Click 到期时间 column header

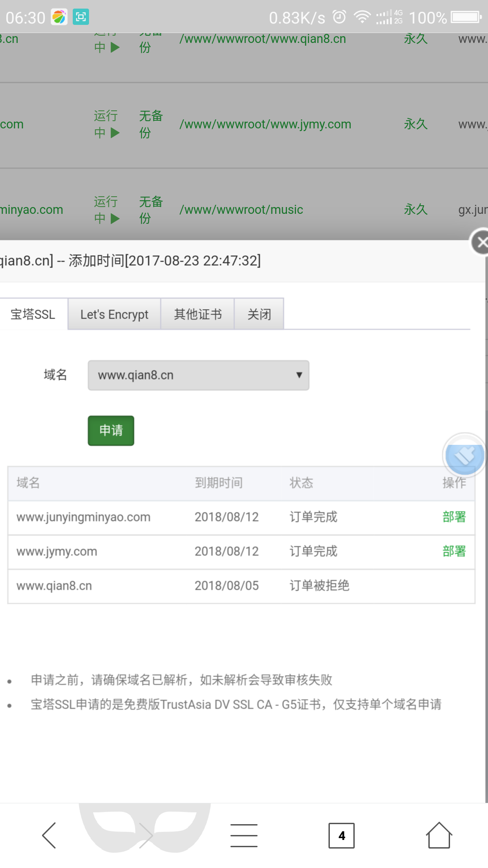pyautogui.click(x=219, y=483)
